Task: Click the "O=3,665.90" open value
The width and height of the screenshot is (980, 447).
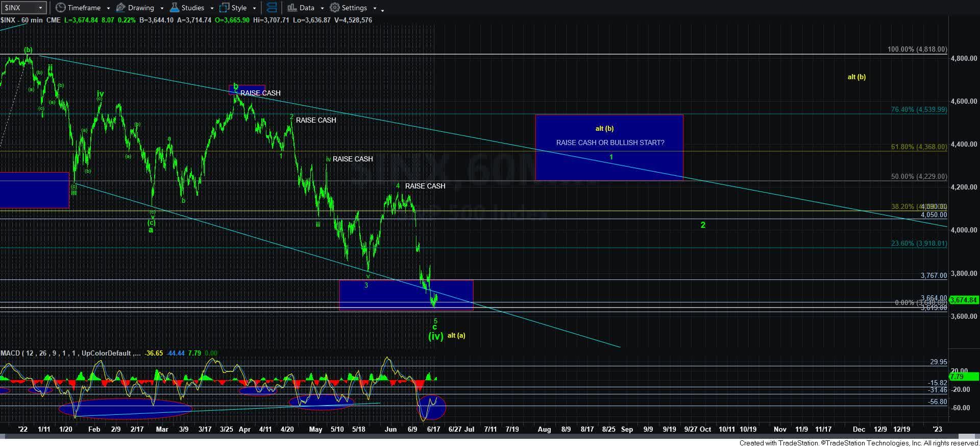Action: coord(231,20)
